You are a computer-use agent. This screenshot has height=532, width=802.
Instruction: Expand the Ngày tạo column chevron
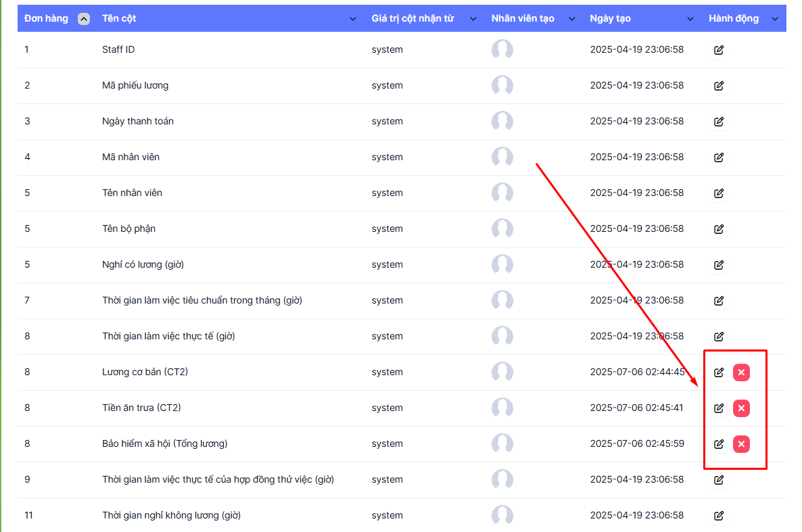pos(690,19)
